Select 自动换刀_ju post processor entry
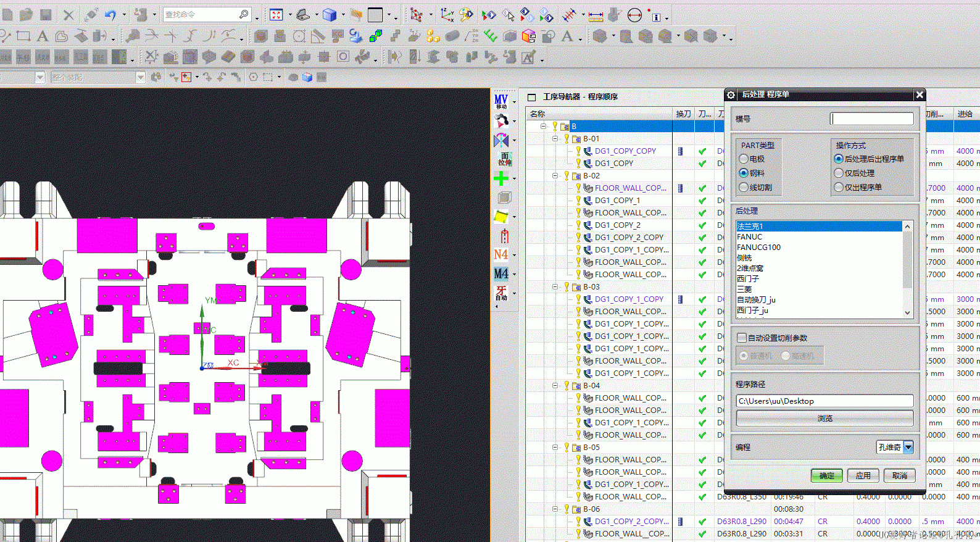The height and width of the screenshot is (542, 980). point(819,299)
